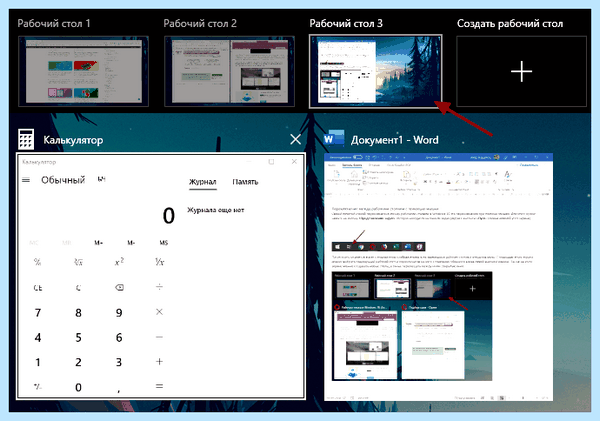600x421 pixels.
Task: Click digit 3 on the calculator
Action: point(119,362)
